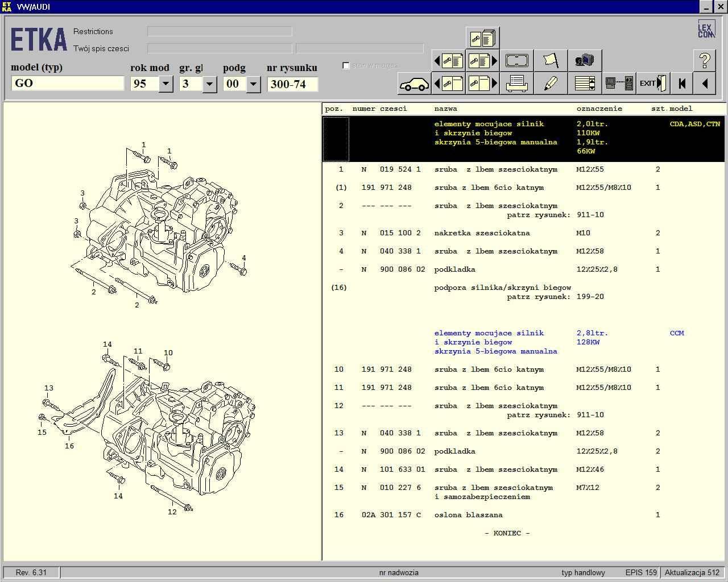The image size is (728, 582).
Task: Select part row N 010 227 6
Action: pos(523,492)
